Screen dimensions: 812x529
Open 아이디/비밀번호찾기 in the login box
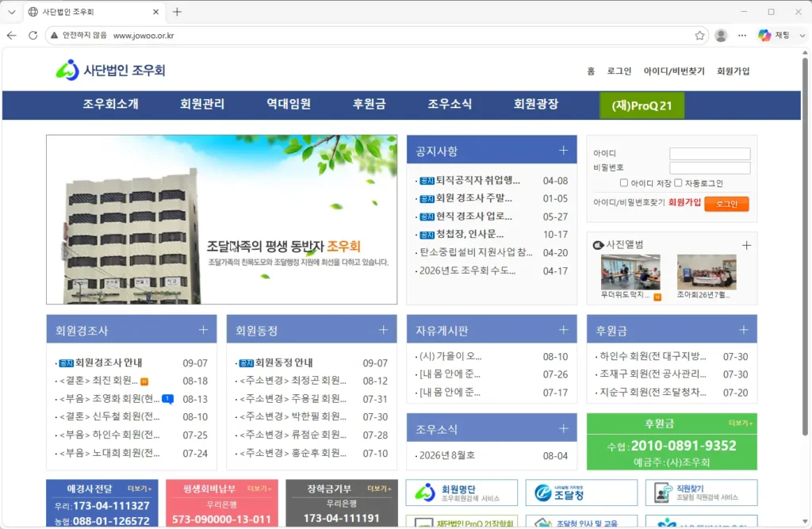629,202
